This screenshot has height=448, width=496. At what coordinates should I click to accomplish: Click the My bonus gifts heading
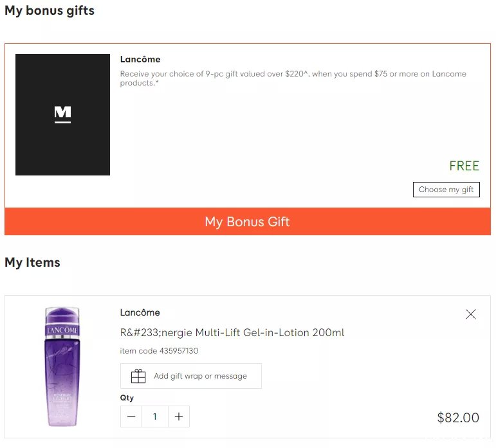click(x=50, y=11)
